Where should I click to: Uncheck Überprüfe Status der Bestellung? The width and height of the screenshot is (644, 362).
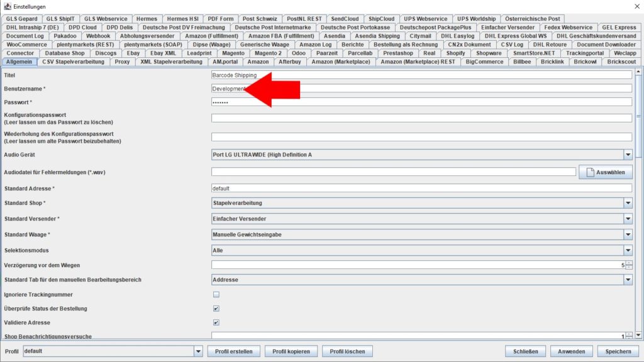pos(216,308)
